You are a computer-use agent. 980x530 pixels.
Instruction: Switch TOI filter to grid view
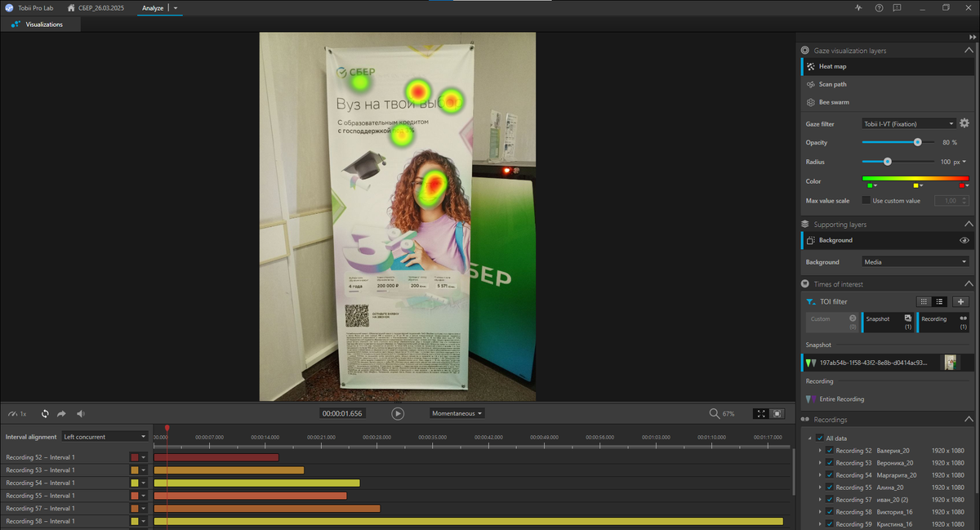(924, 301)
